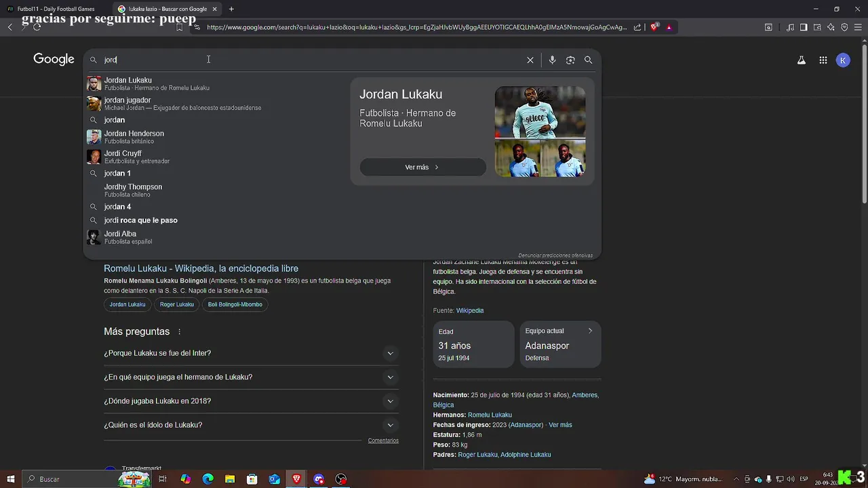Image resolution: width=868 pixels, height=488 pixels.
Task: Focus the browser address bar URL
Action: tap(417, 27)
